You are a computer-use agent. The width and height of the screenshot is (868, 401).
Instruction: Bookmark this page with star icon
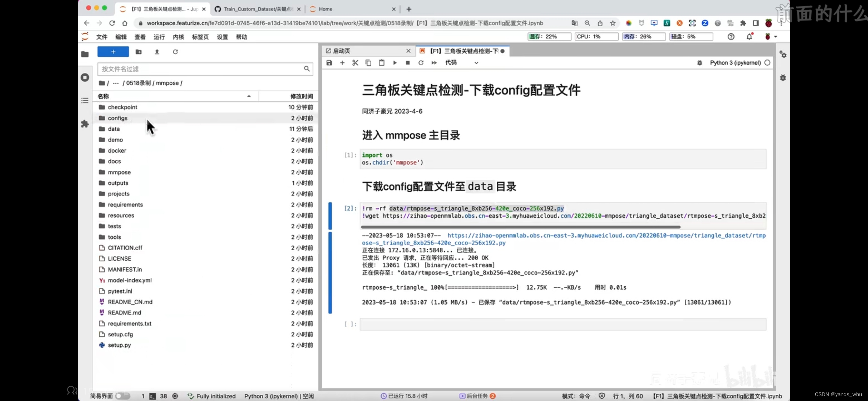pos(613,23)
